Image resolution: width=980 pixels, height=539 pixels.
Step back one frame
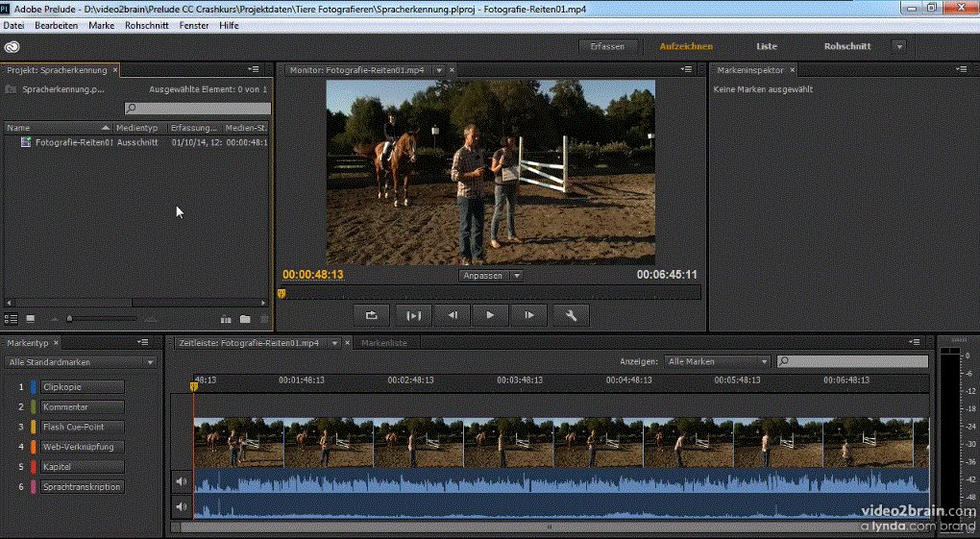tap(453, 316)
